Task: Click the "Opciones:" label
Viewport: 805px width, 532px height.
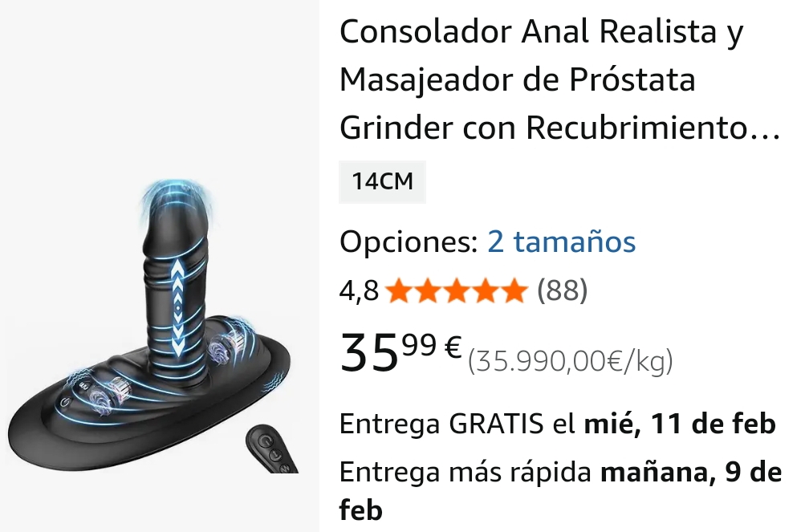Action: pyautogui.click(x=409, y=242)
